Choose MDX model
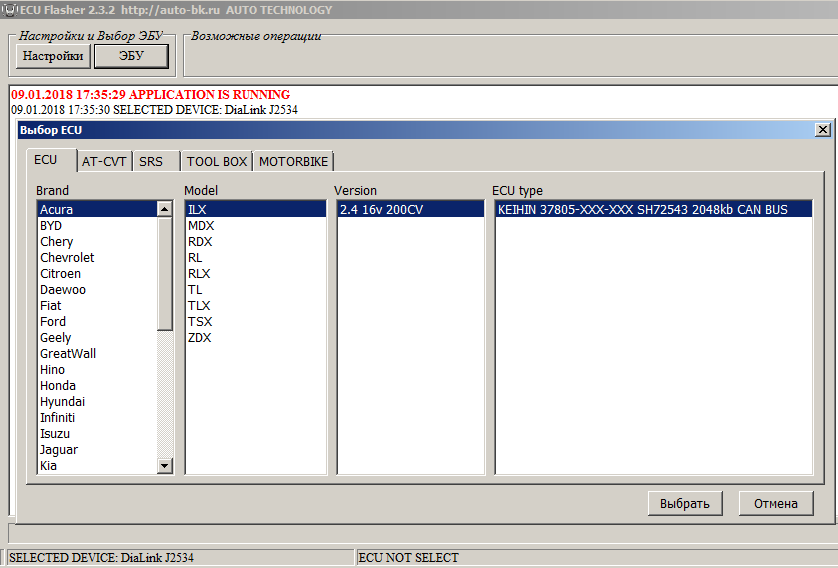838x568 pixels. point(256,225)
